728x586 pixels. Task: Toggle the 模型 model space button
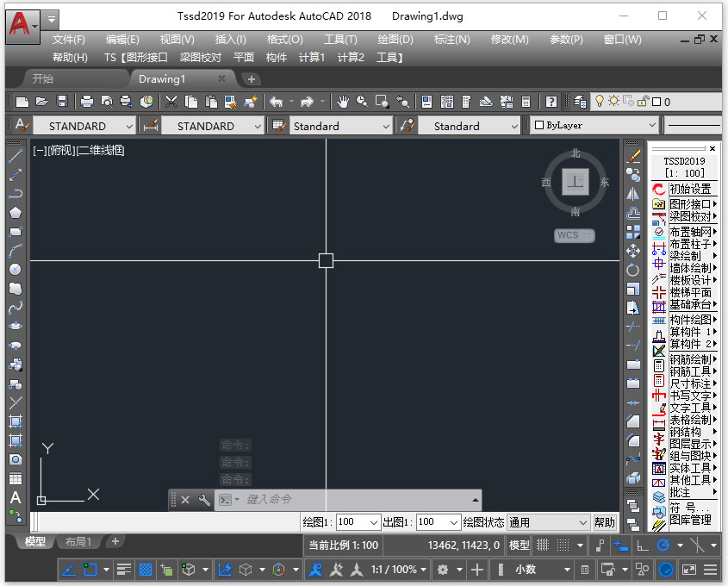519,545
